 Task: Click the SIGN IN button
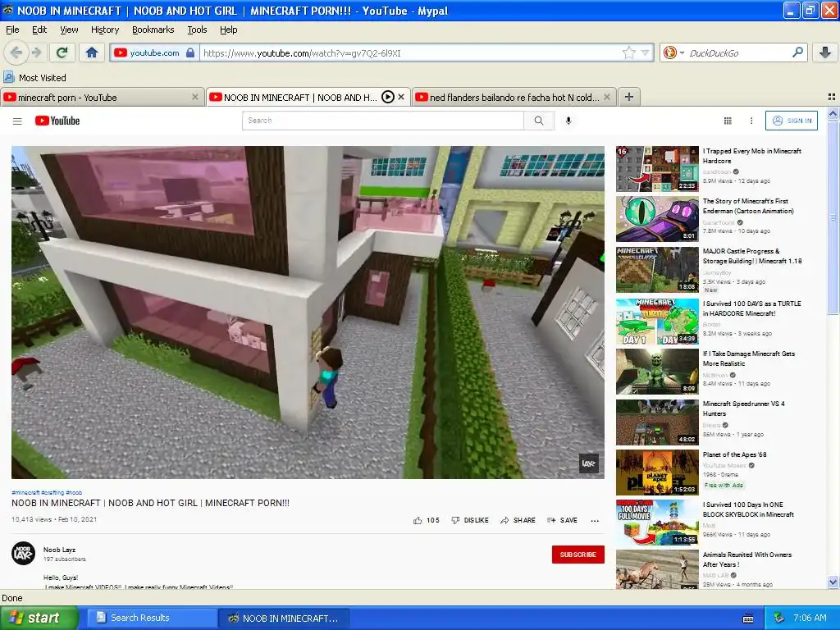792,121
